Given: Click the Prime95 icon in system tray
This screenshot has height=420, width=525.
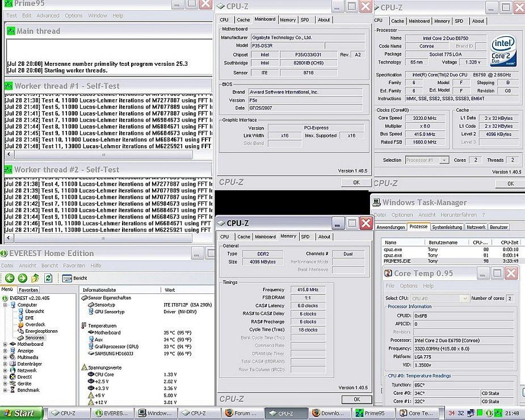Looking at the screenshot, I should [498, 413].
